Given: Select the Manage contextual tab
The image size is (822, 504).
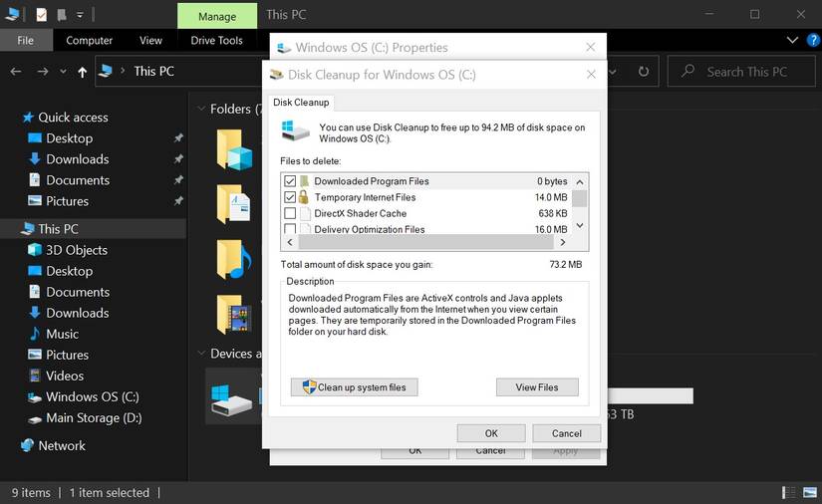Looking at the screenshot, I should click(x=217, y=16).
